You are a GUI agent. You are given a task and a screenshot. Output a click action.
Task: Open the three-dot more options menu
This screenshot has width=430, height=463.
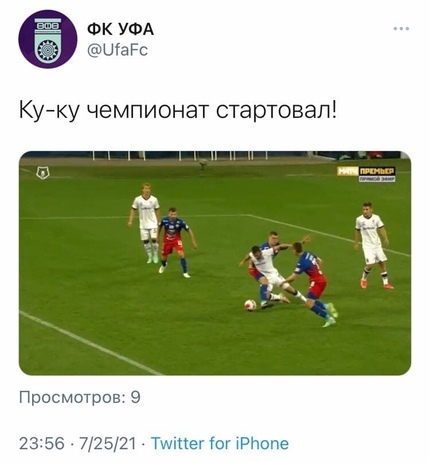click(401, 29)
